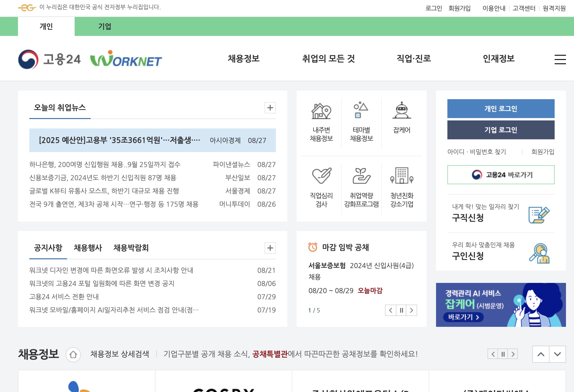The height and width of the screenshot is (392, 574).
Task: Open the 잡케어 AI 서비스 banner
Action: click(501, 305)
